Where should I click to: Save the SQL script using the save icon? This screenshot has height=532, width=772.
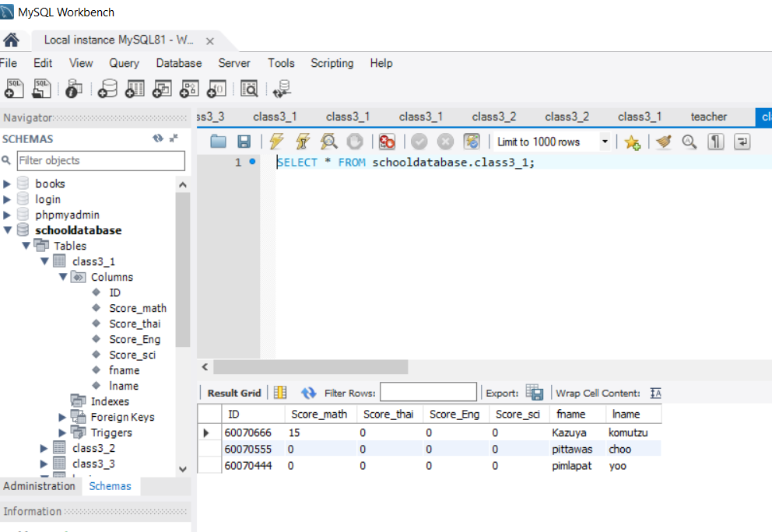click(244, 142)
